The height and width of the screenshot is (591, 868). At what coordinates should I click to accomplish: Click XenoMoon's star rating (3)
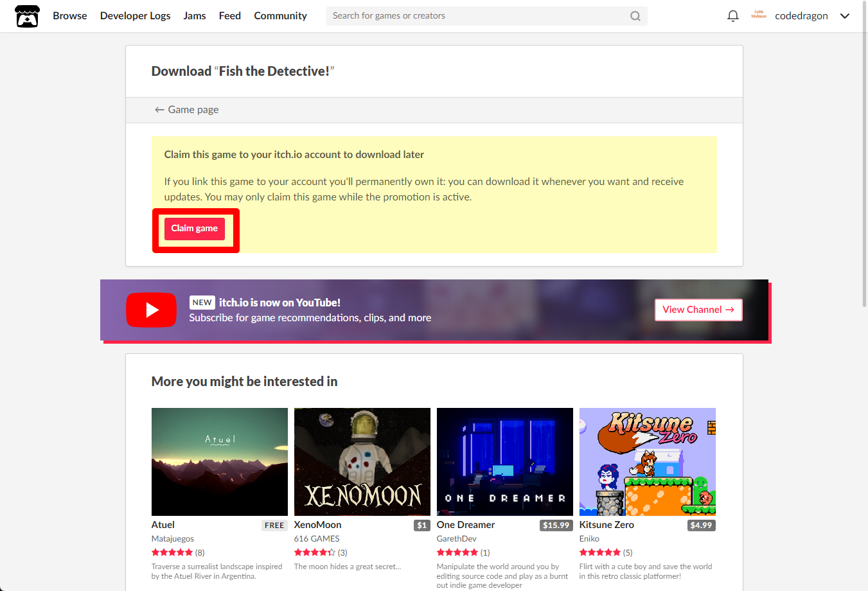[321, 552]
